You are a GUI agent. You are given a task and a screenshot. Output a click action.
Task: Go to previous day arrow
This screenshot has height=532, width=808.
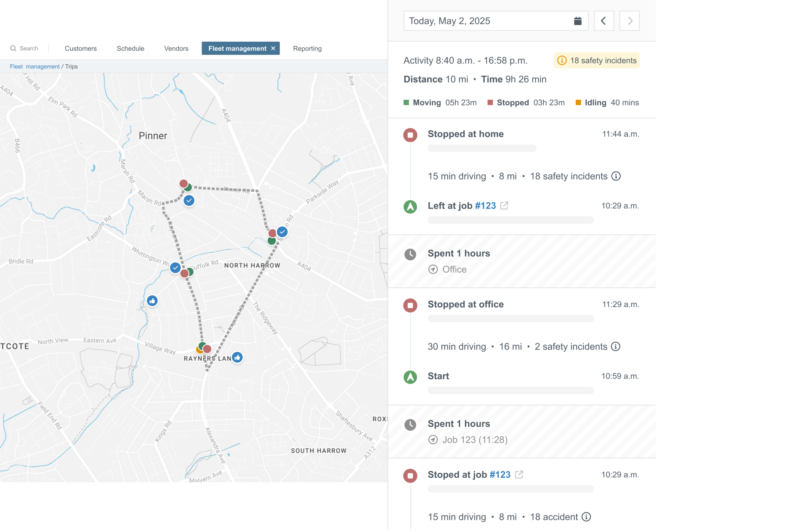603,21
